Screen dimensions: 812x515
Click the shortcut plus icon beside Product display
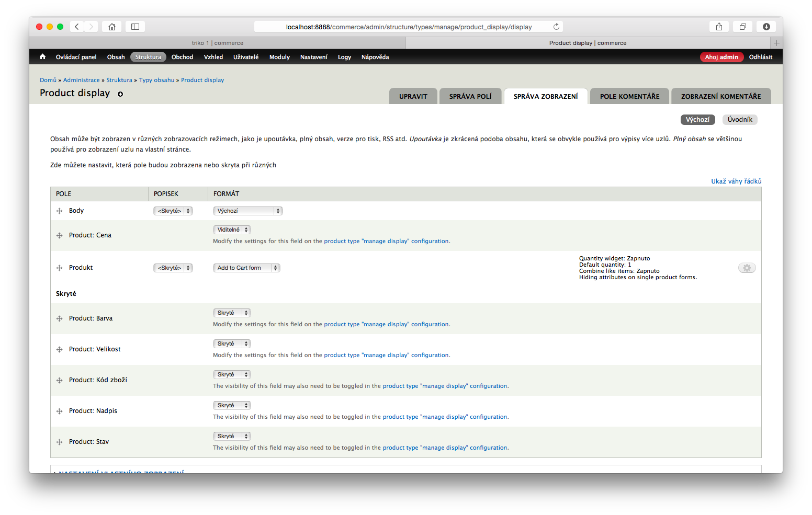(x=120, y=94)
